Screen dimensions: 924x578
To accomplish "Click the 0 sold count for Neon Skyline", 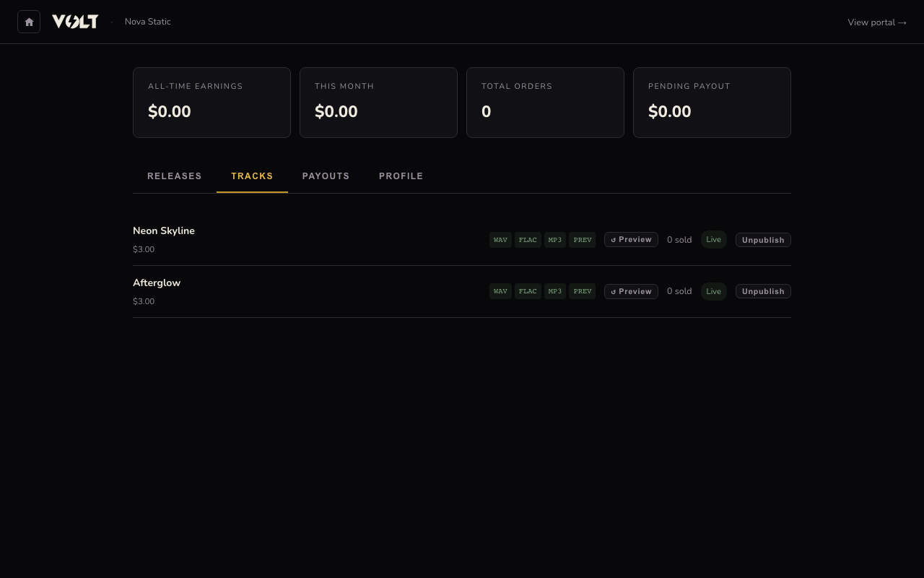I will (679, 240).
